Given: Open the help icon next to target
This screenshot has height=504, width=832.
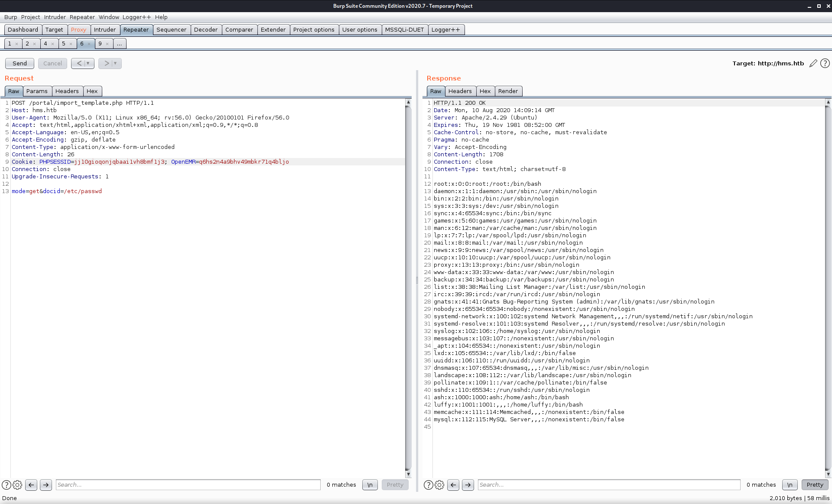Looking at the screenshot, I should (x=825, y=63).
